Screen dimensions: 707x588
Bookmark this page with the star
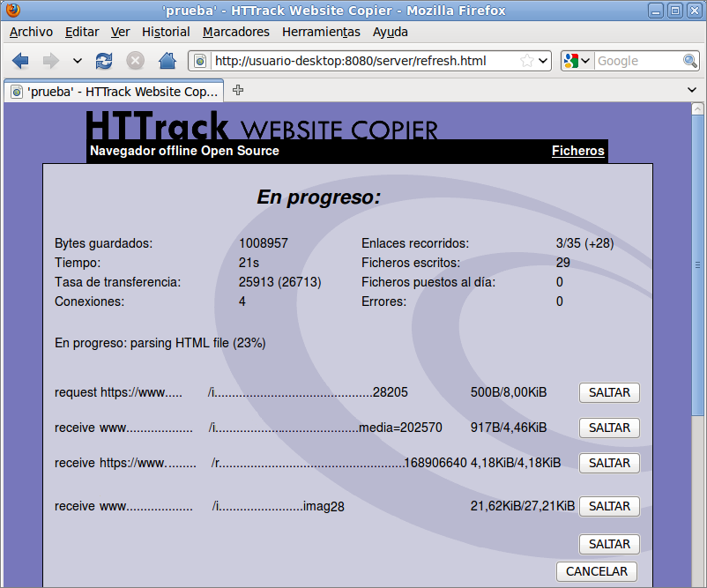tap(526, 61)
